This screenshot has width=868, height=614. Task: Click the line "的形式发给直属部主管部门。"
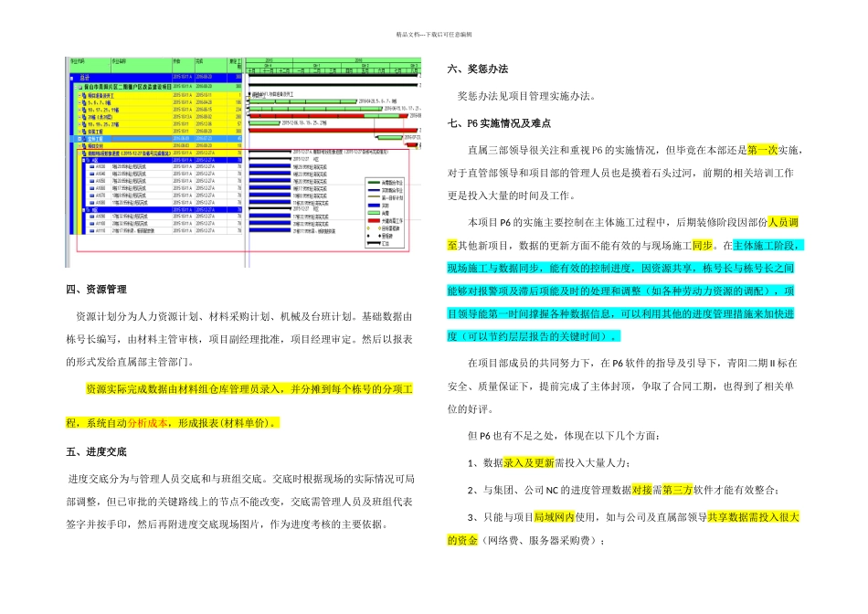click(131, 362)
